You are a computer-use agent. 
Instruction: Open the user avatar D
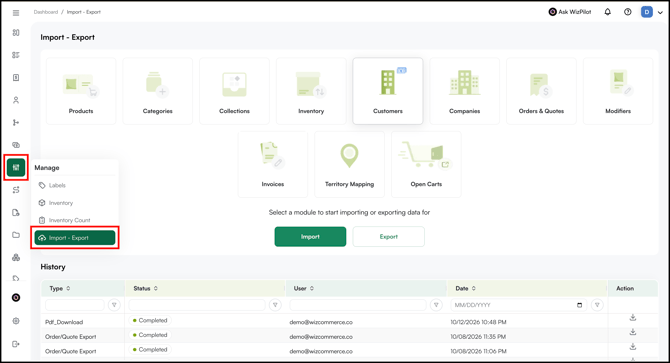[x=646, y=12]
